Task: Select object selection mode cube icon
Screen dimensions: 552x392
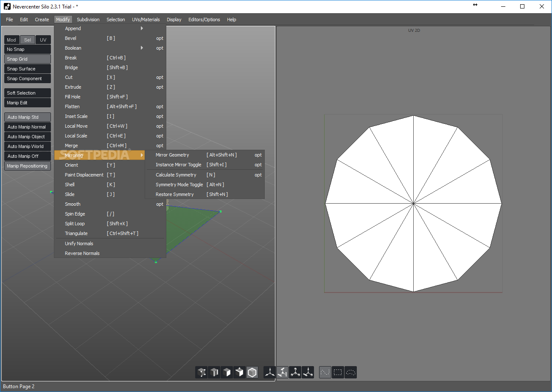Action: (252, 372)
